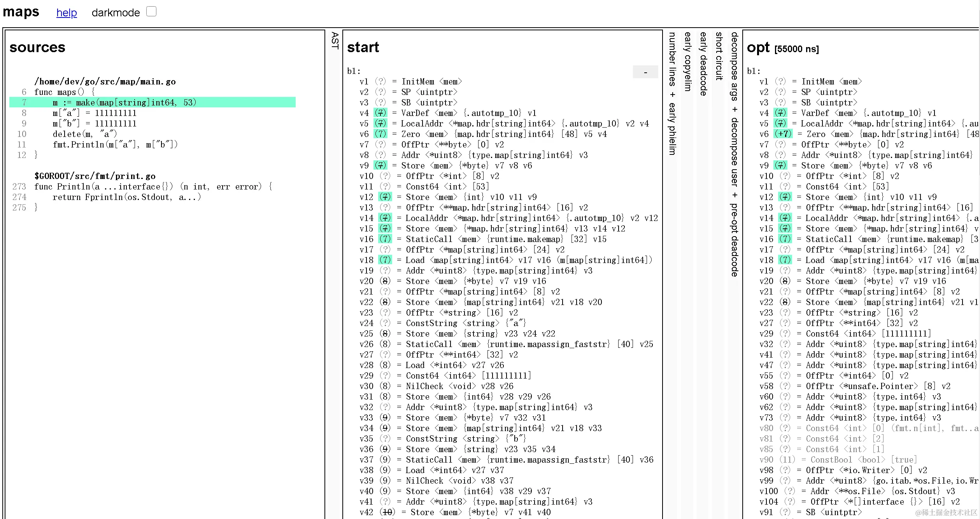Expand the early copyelim pass column

687,61
